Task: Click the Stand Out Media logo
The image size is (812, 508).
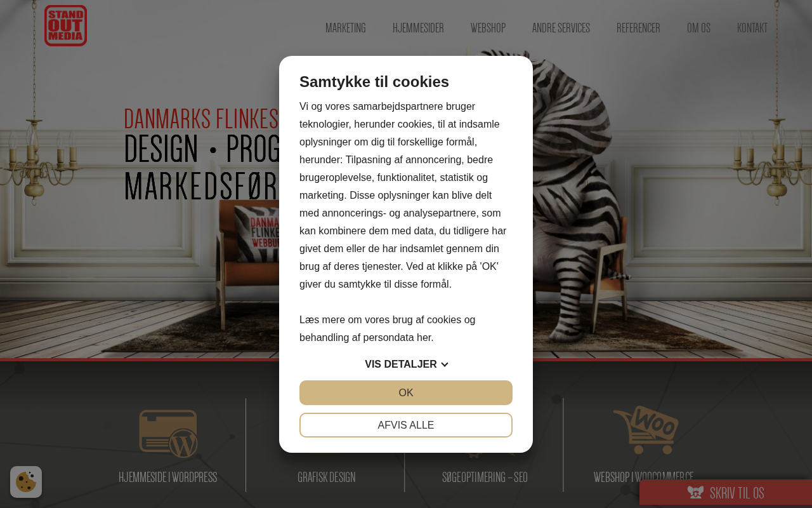Action: [x=65, y=25]
